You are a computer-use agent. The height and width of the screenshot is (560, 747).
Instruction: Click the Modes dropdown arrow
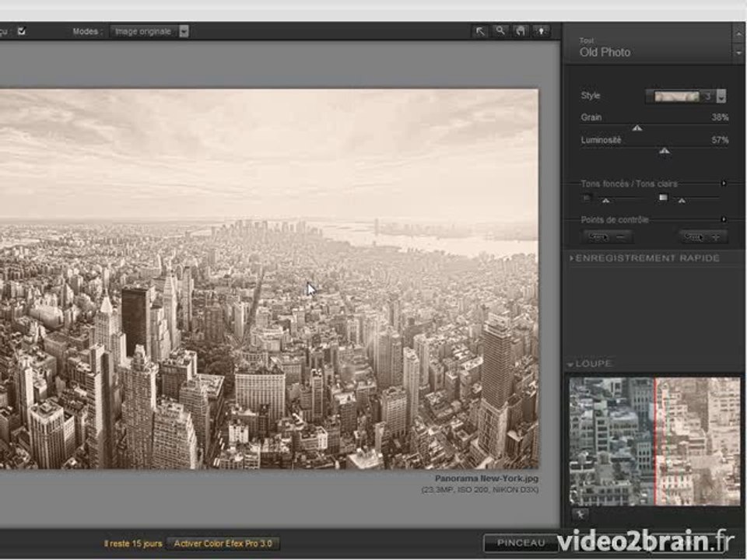(184, 31)
